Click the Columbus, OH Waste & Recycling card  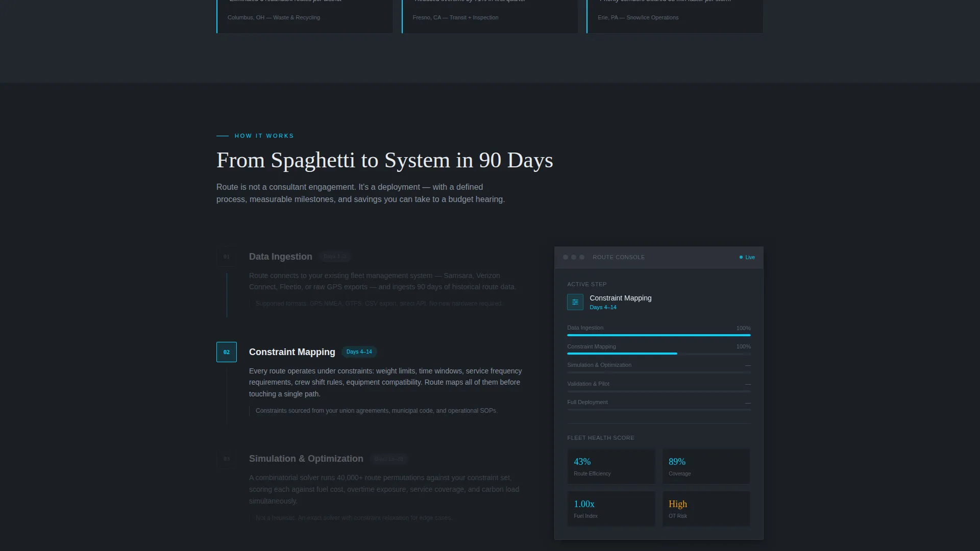point(305,16)
